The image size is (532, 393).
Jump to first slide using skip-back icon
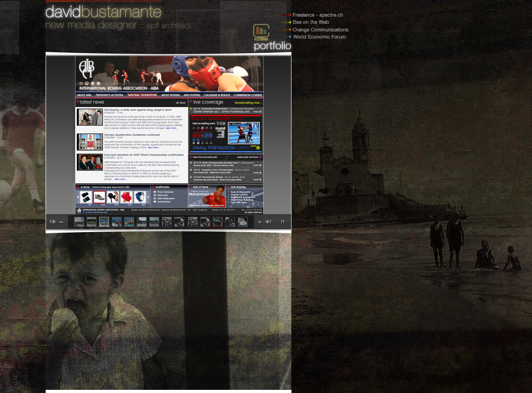[53, 222]
